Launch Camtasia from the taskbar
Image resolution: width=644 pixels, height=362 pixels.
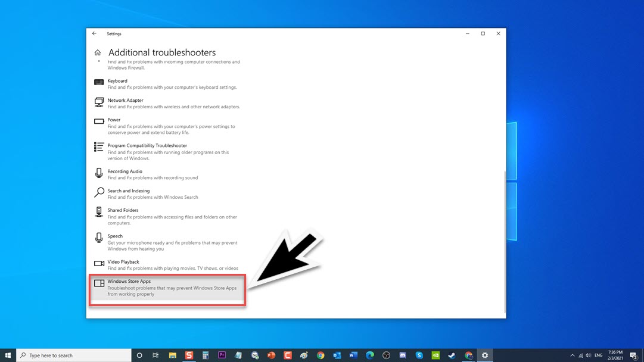288,355
